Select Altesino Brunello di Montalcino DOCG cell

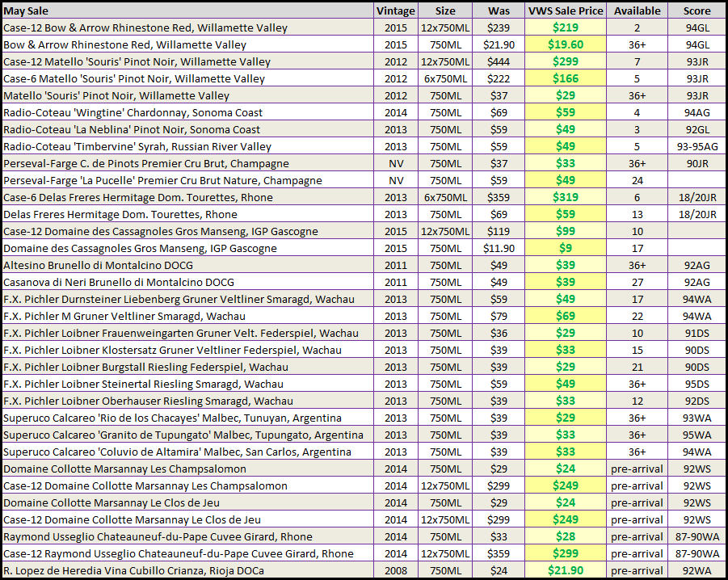(x=187, y=266)
